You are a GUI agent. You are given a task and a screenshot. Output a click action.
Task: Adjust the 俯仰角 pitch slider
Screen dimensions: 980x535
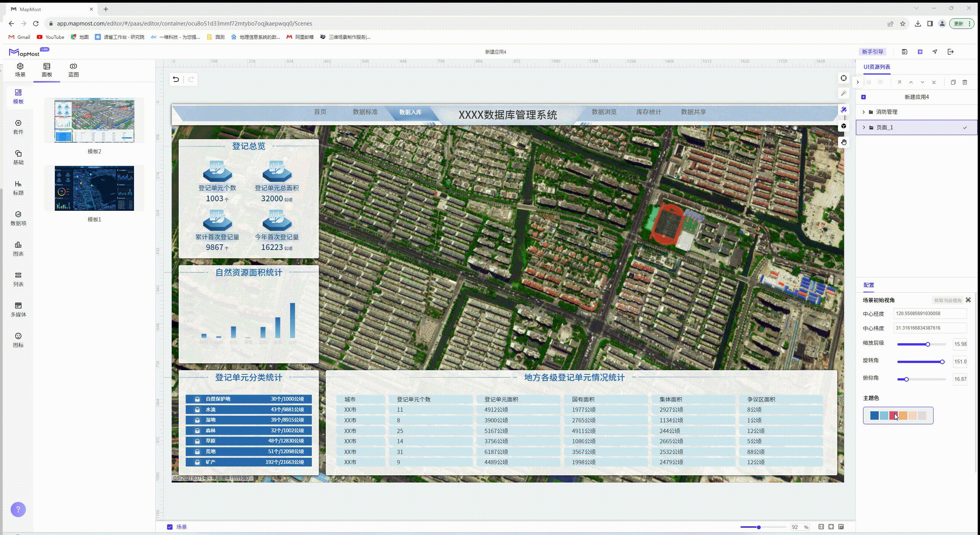[921, 379]
